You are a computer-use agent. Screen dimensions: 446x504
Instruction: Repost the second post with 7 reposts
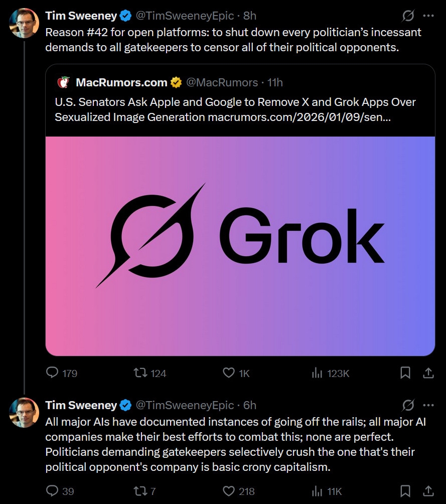[x=141, y=491]
